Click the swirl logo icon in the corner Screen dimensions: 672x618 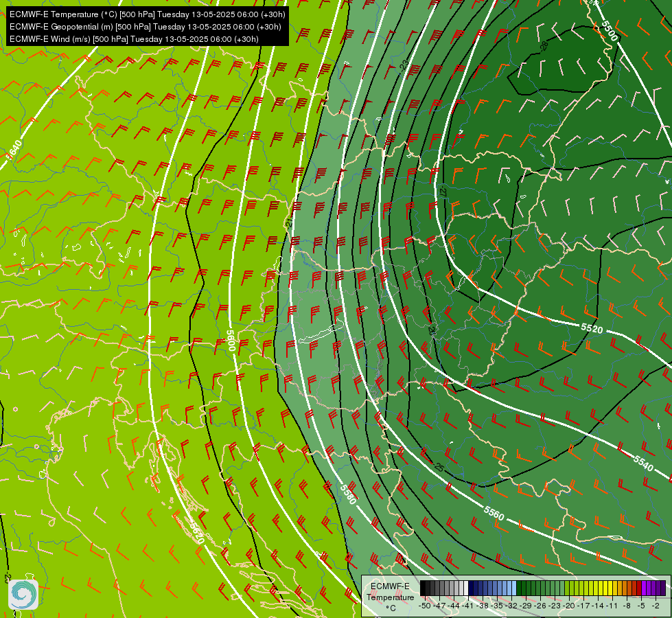click(23, 594)
